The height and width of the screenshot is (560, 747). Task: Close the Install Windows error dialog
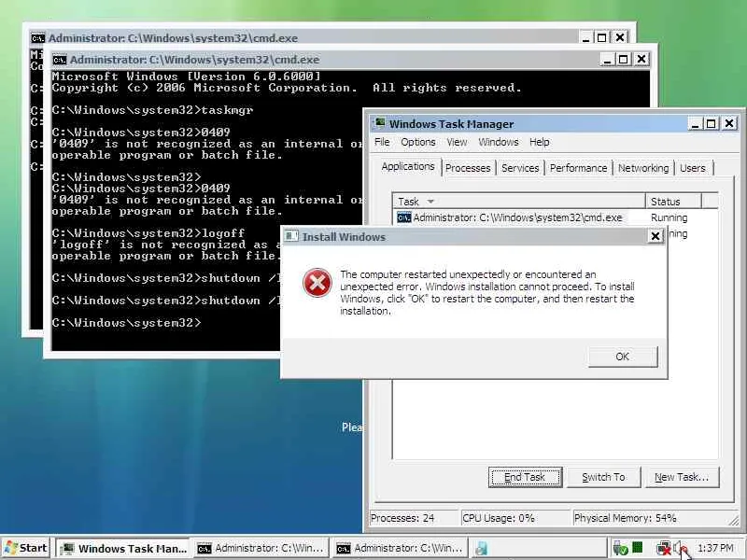click(655, 236)
